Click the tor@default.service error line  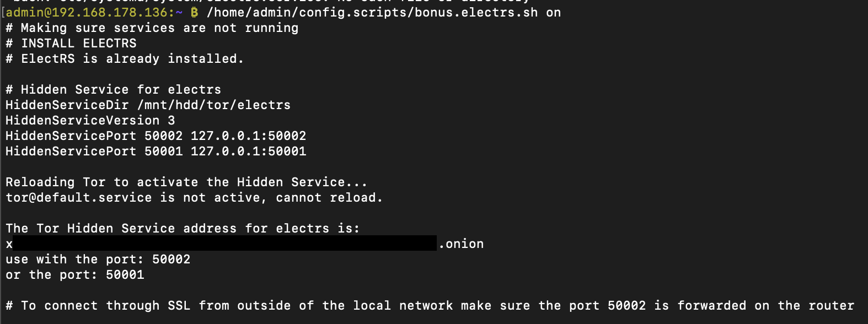(x=194, y=197)
